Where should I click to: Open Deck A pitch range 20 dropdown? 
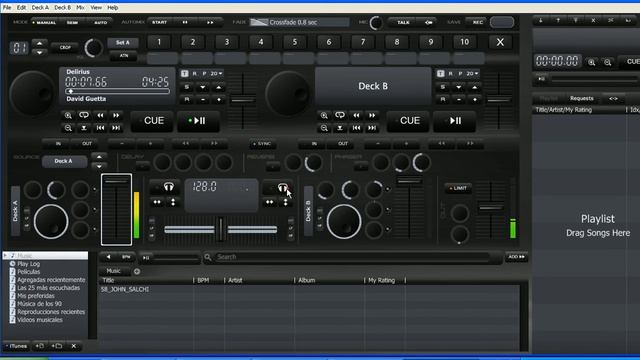click(216, 73)
